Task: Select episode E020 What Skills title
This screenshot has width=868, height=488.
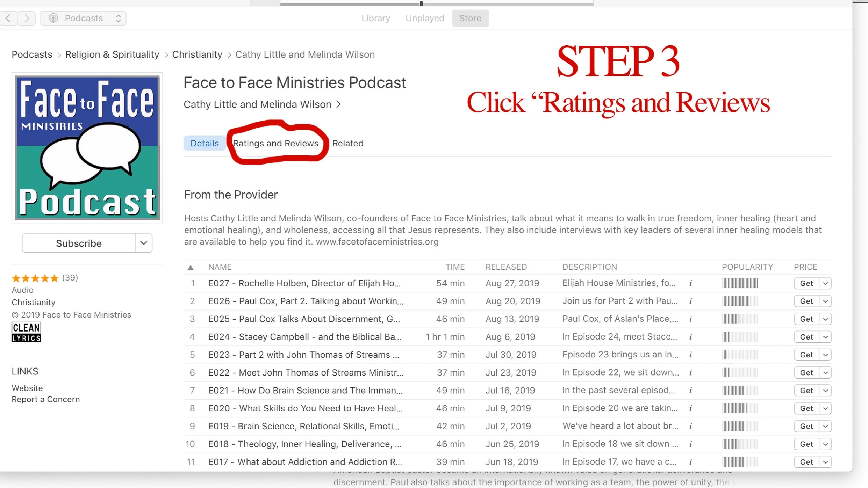Action: 305,408
